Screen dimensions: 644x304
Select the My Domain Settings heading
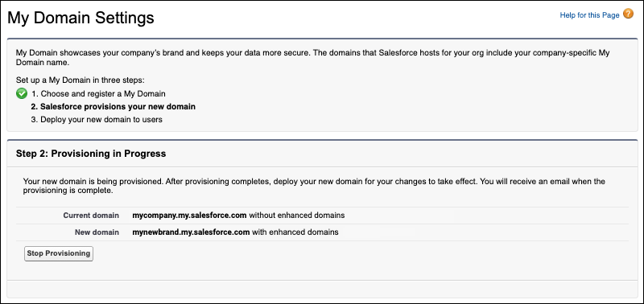[81, 18]
